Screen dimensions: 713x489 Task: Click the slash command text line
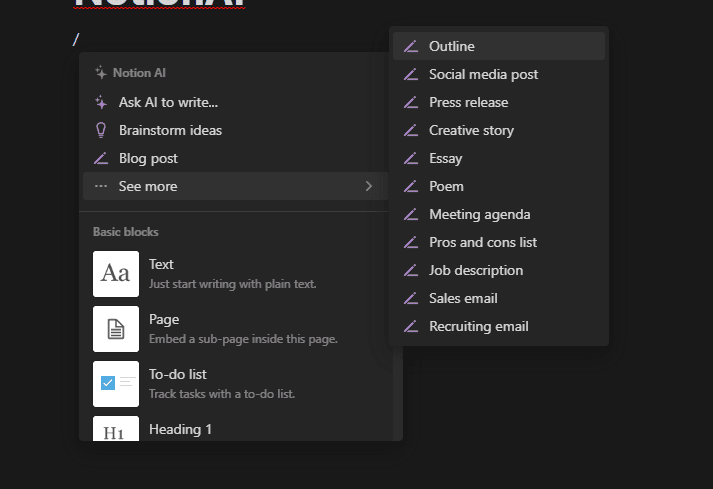pos(76,39)
